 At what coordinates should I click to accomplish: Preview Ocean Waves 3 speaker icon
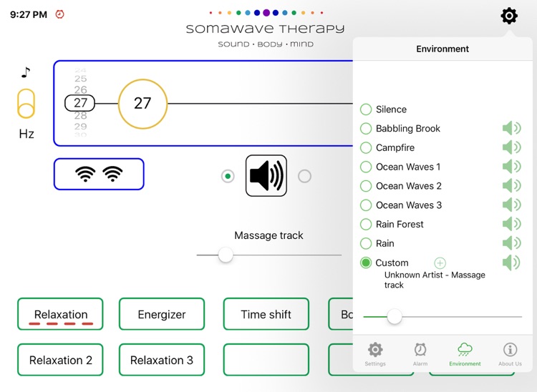[512, 205]
